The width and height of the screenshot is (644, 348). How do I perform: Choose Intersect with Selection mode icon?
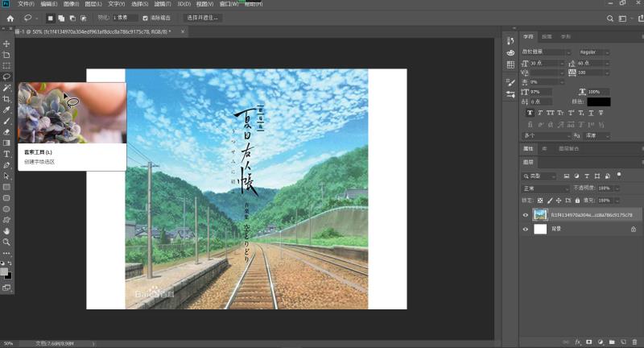[84, 18]
